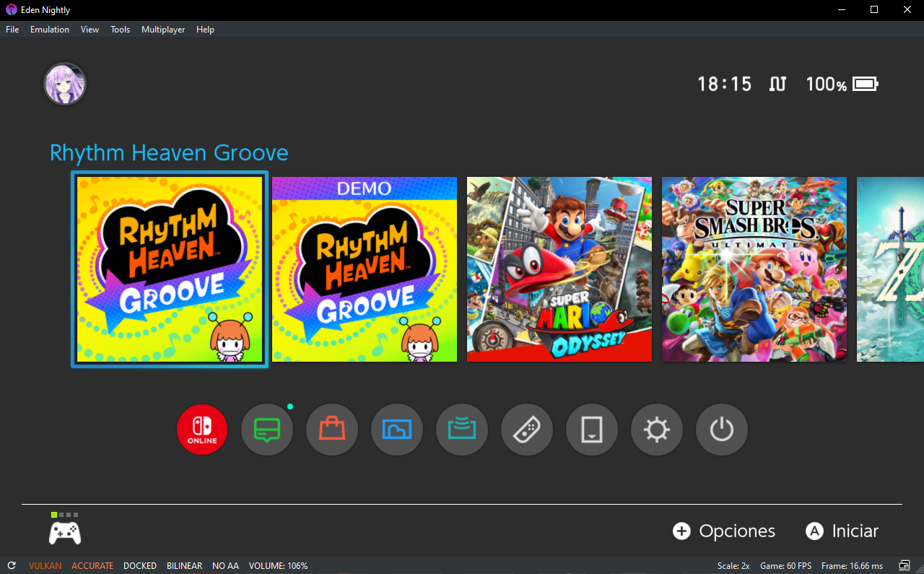Toggle the BILINEAR filter setting
924x574 pixels.
pyautogui.click(x=184, y=566)
